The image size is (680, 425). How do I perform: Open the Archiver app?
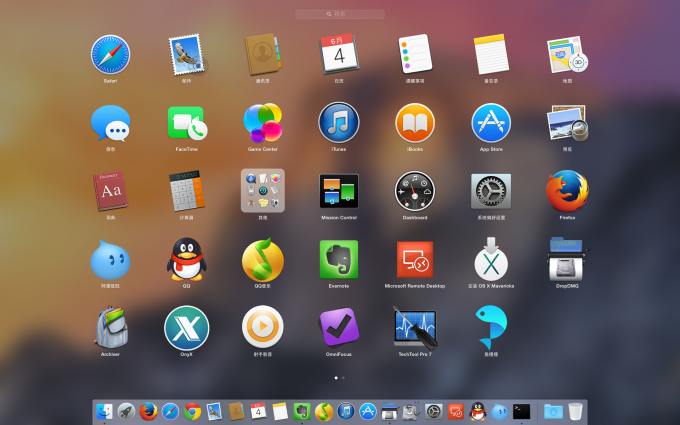111,327
